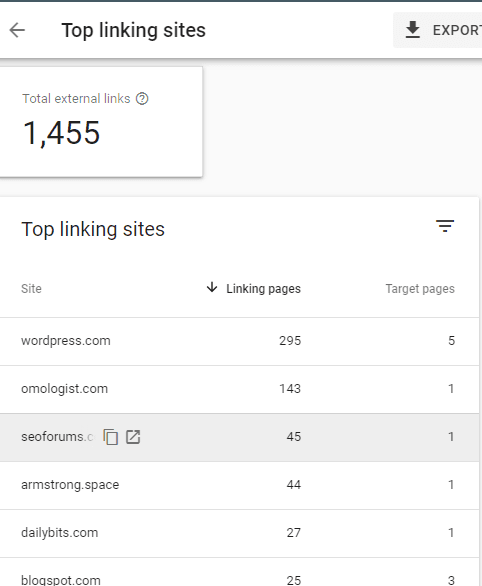Click the 295 linking pages value
The height and width of the screenshot is (586, 482).
[x=290, y=341]
